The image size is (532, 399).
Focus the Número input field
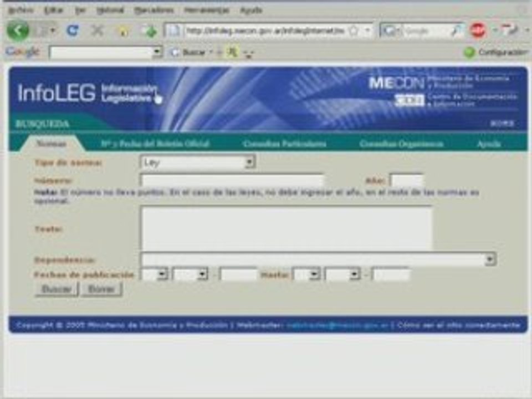pos(232,180)
